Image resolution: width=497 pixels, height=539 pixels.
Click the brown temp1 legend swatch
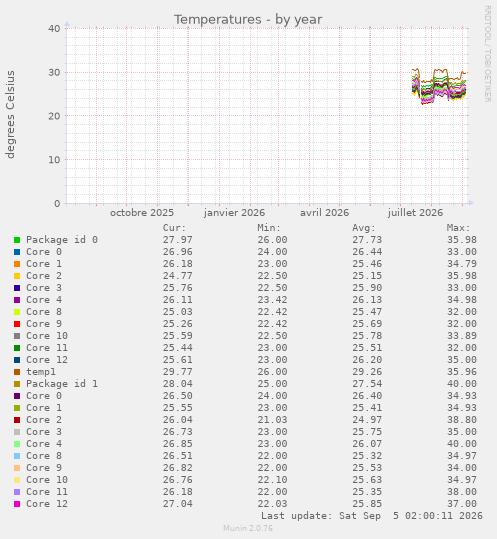pos(17,372)
